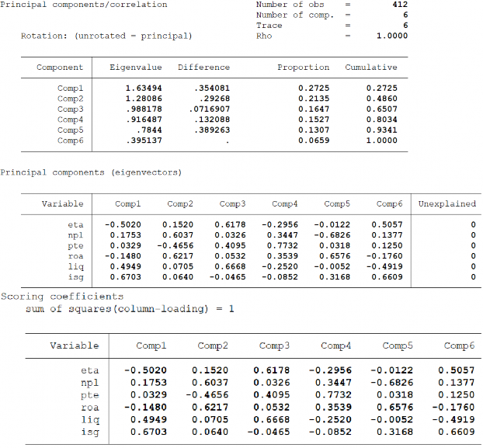Screen dimensions: 483x448
Task: Click the 'Principal components (eigenvectors)' heading
Action: (x=91, y=172)
